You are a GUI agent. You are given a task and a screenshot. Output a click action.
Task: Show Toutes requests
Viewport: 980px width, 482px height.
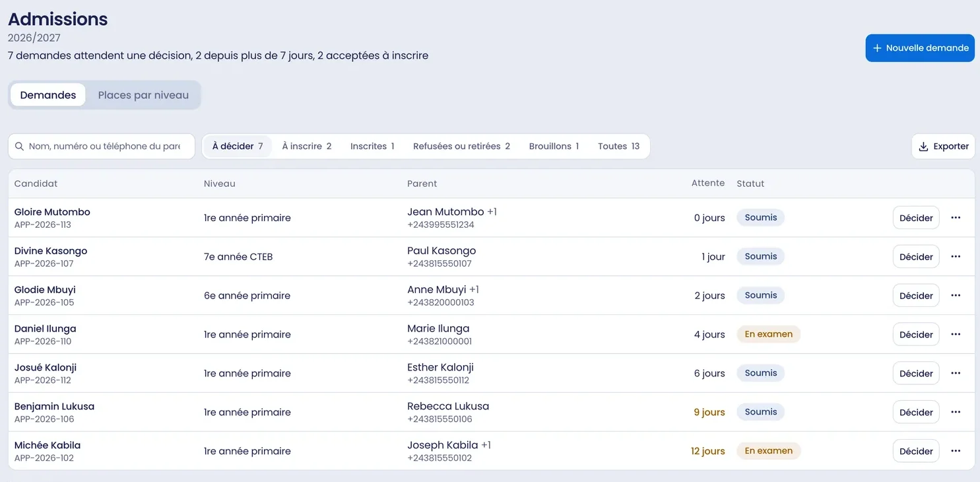[619, 147]
